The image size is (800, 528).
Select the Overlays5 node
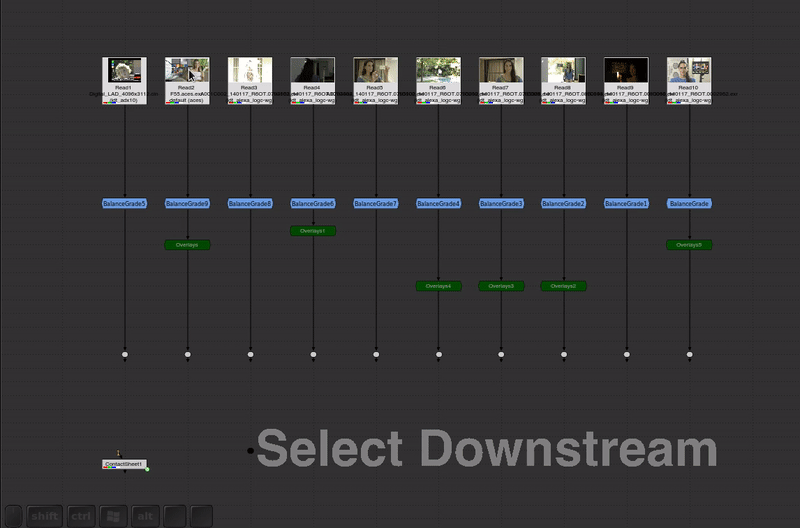pos(689,245)
